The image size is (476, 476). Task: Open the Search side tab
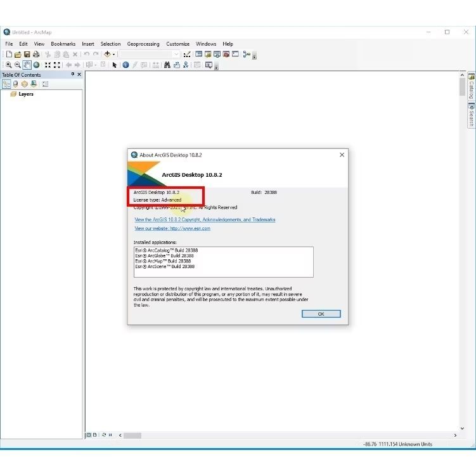click(x=471, y=115)
